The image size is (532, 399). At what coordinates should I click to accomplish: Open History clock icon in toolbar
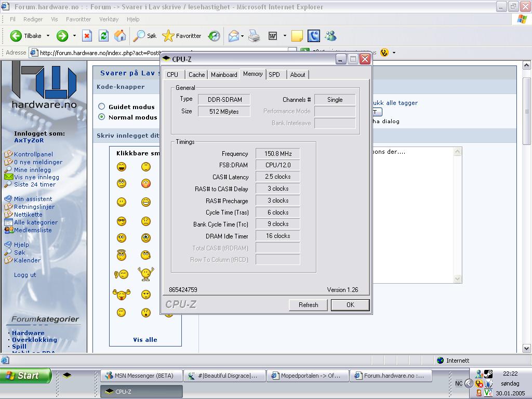214,36
